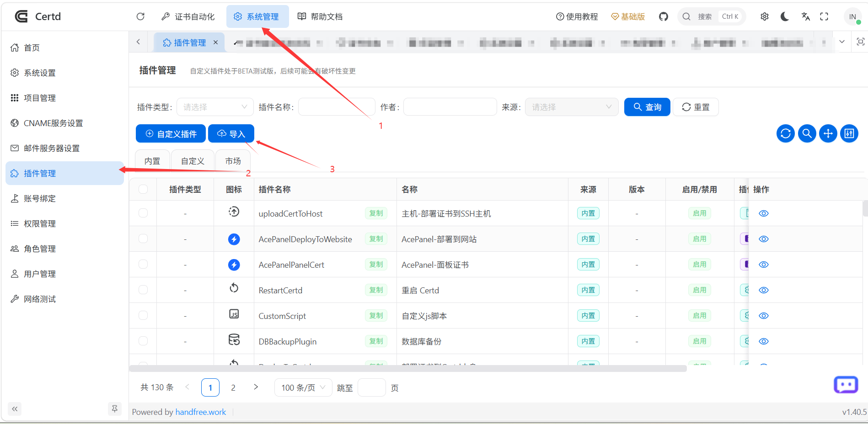The width and height of the screenshot is (868, 424).
Task: Go to next page arrow
Action: coord(256,387)
